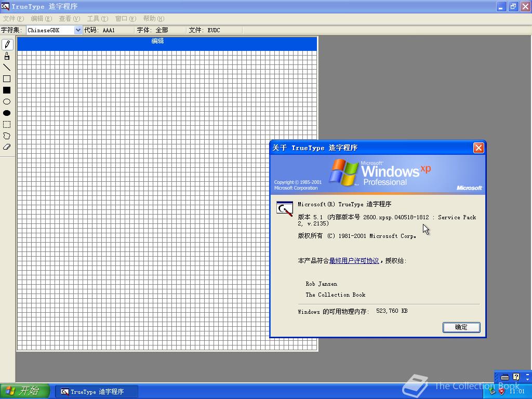Open the 查看(V) menu

pyautogui.click(x=70, y=19)
